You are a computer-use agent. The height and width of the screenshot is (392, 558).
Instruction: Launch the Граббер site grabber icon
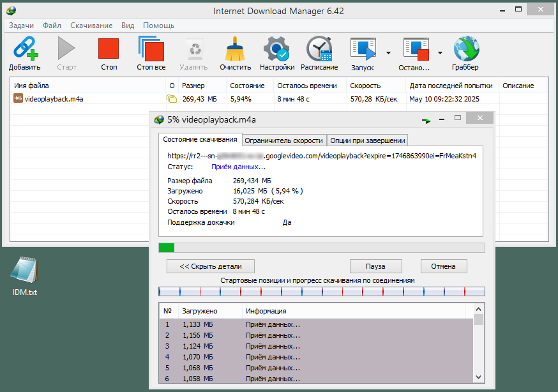coord(465,49)
